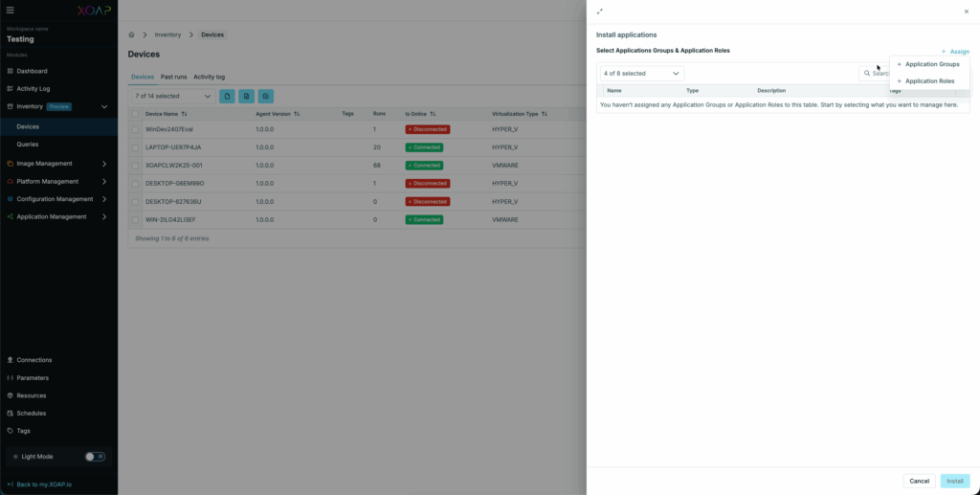The image size is (980, 495).
Task: Open the 4 of 8 selected dropdown
Action: tap(642, 74)
